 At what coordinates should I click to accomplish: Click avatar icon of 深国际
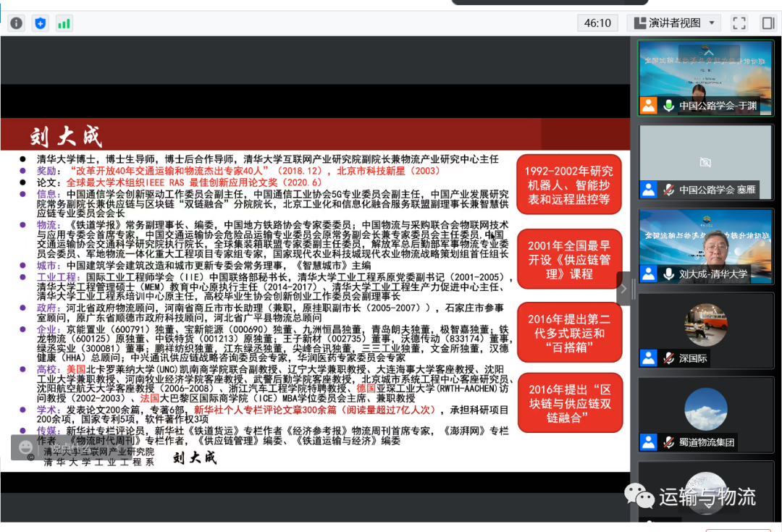[x=648, y=358]
